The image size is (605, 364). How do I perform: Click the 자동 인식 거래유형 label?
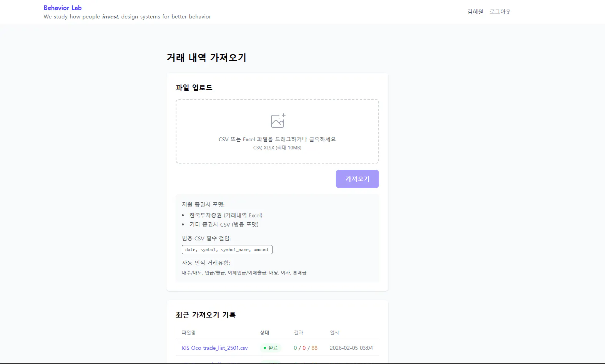pyautogui.click(x=206, y=263)
